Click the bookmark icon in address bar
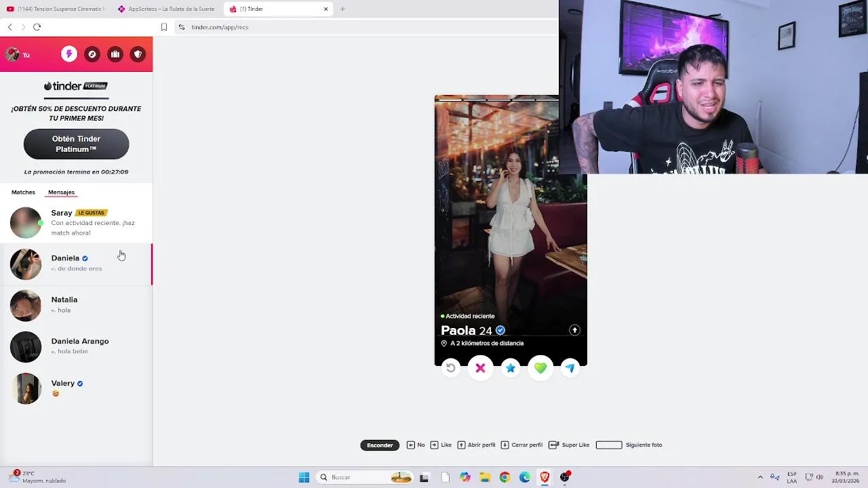 164,27
